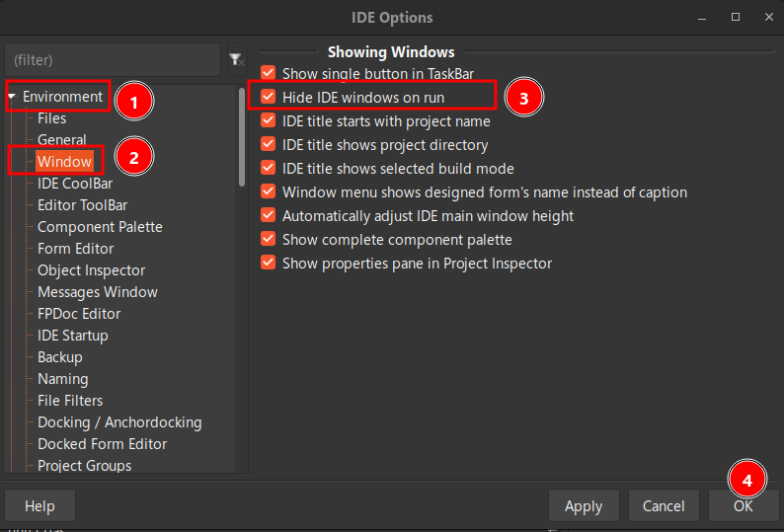
Task: Click the options filter text field
Action: click(112, 60)
